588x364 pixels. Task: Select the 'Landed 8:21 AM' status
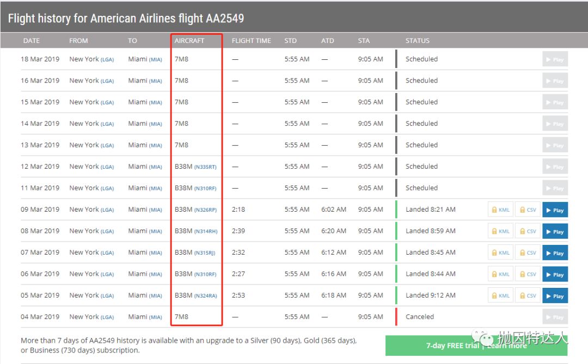(x=431, y=209)
